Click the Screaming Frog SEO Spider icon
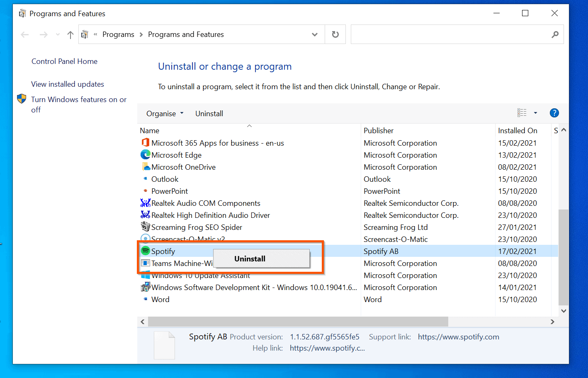588x378 pixels. [145, 227]
